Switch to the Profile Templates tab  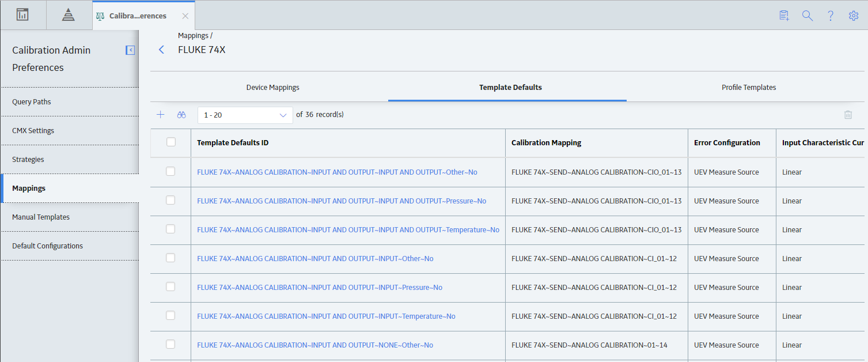(x=749, y=88)
